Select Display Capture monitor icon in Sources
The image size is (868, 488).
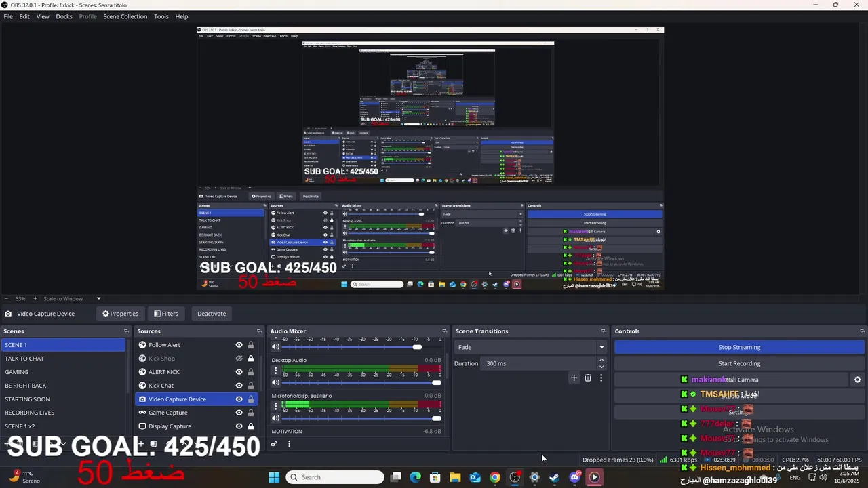[x=142, y=426]
